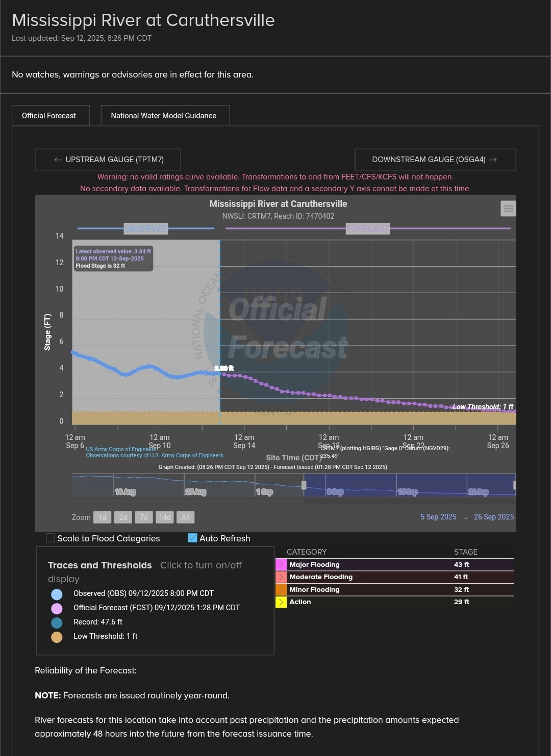Click the 18 Aug marker in navigator
Image resolution: width=551 pixels, height=756 pixels.
coord(125,492)
